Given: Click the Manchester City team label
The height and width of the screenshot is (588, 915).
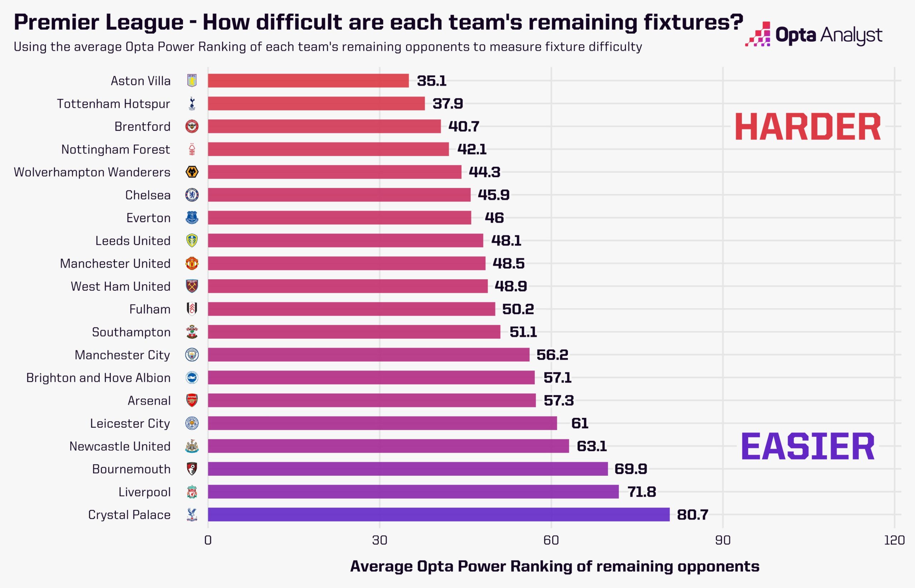Looking at the screenshot, I should (x=122, y=355).
